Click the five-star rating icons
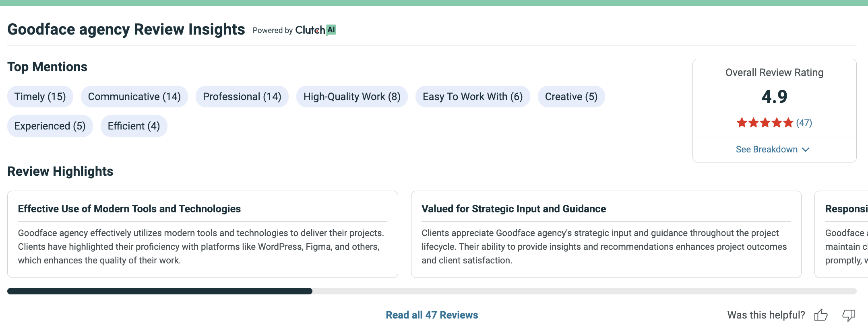This screenshot has height=333, width=868. click(x=765, y=123)
